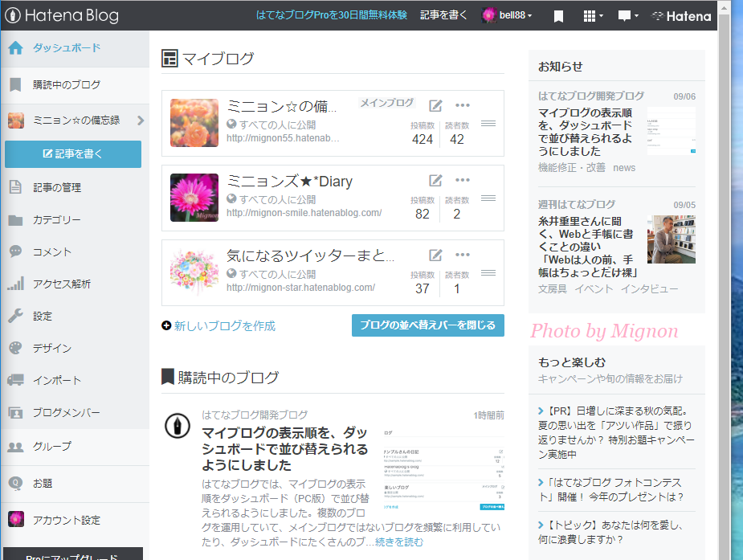This screenshot has width=743, height=560.
Task: Open subscribed article マイブログの表示順を title
Action: 284,448
